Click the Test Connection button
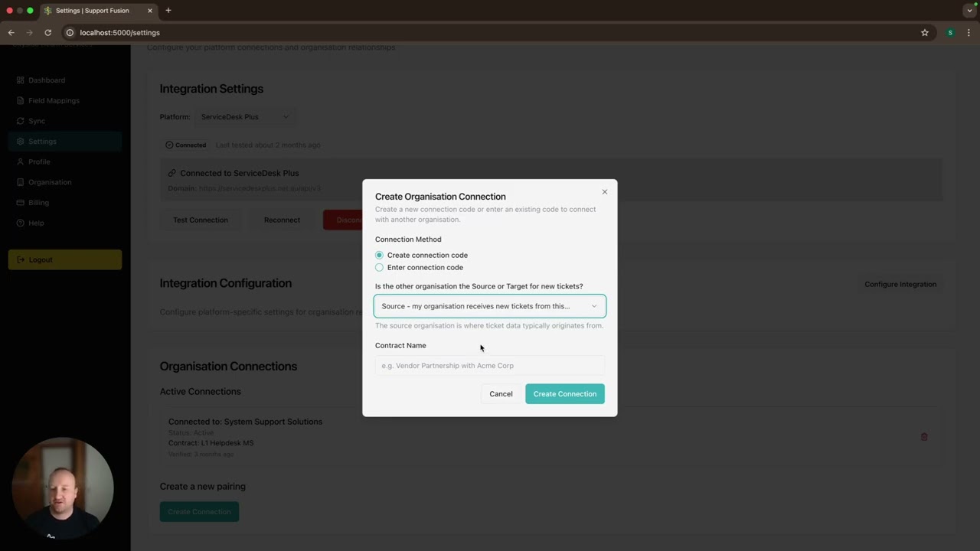The width and height of the screenshot is (980, 551). 201,220
